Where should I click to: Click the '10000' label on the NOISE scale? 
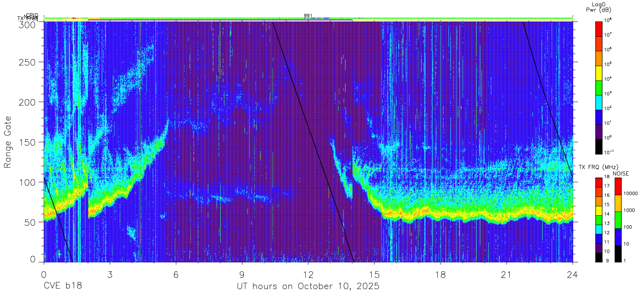[631, 194]
